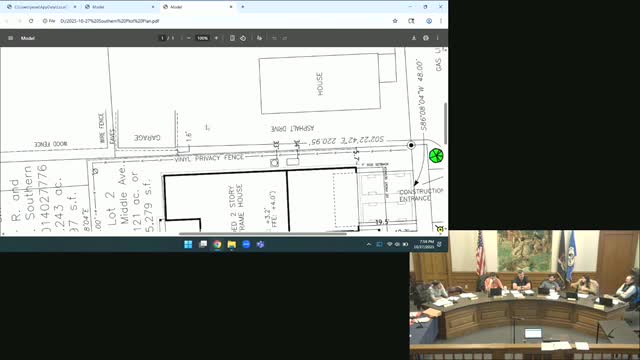This screenshot has width=640, height=360.
Task: Click the PDF page number field
Action: [162, 38]
